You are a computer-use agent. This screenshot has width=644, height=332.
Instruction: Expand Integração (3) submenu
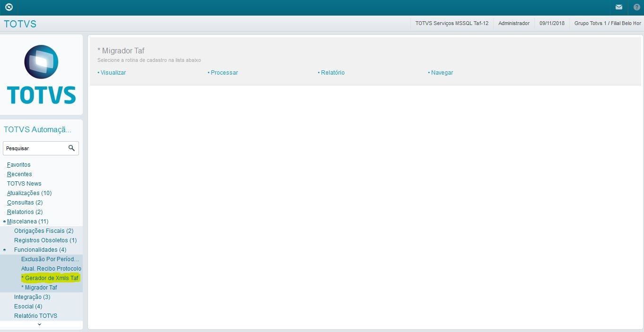tap(32, 297)
